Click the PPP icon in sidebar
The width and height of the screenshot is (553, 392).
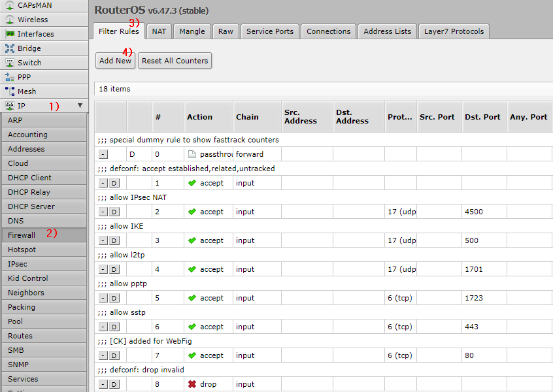pyautogui.click(x=10, y=77)
